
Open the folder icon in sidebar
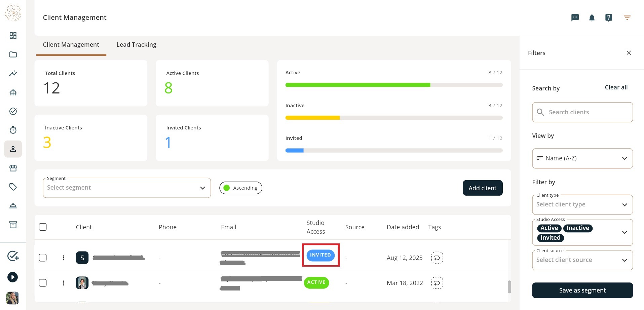13,54
